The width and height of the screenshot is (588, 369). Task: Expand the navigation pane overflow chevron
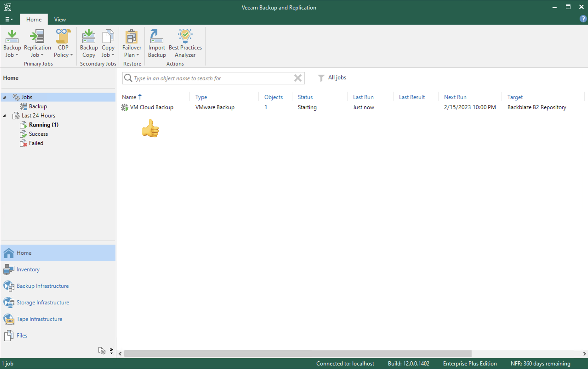coord(111,351)
